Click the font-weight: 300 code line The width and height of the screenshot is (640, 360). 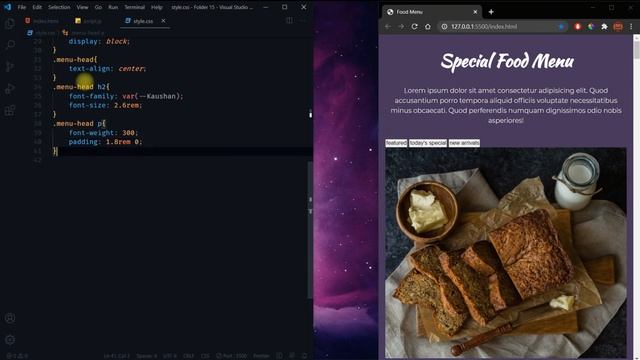(x=103, y=133)
